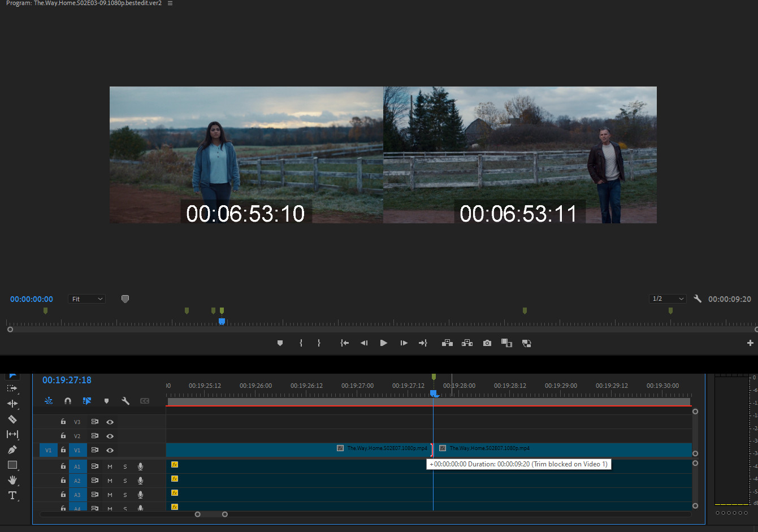Solo audio track A3
Screen dimensions: 758x532
(125, 495)
